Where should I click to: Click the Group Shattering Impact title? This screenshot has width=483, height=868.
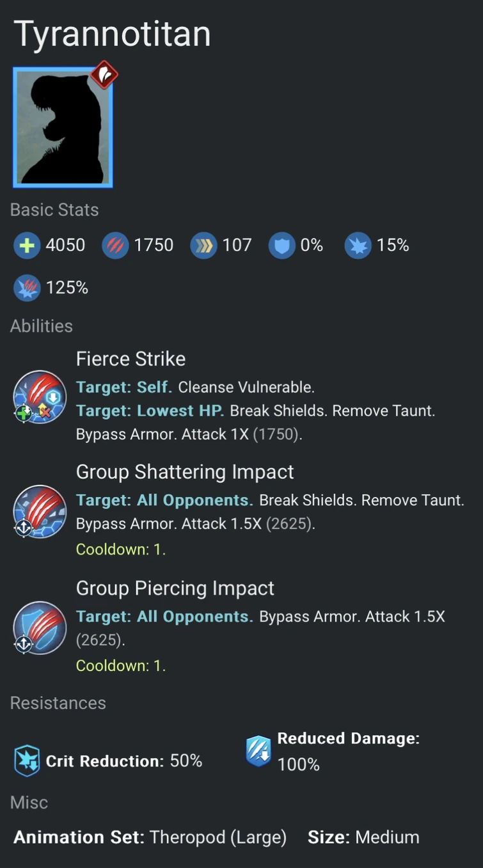pos(185,472)
